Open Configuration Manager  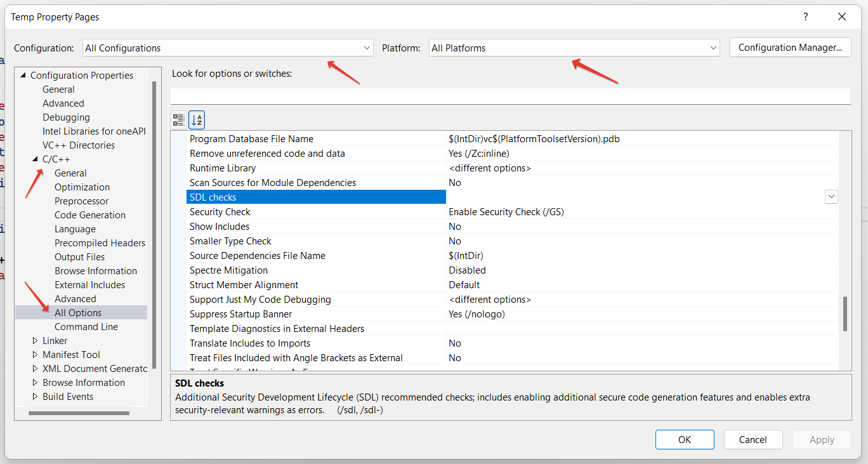tap(790, 47)
